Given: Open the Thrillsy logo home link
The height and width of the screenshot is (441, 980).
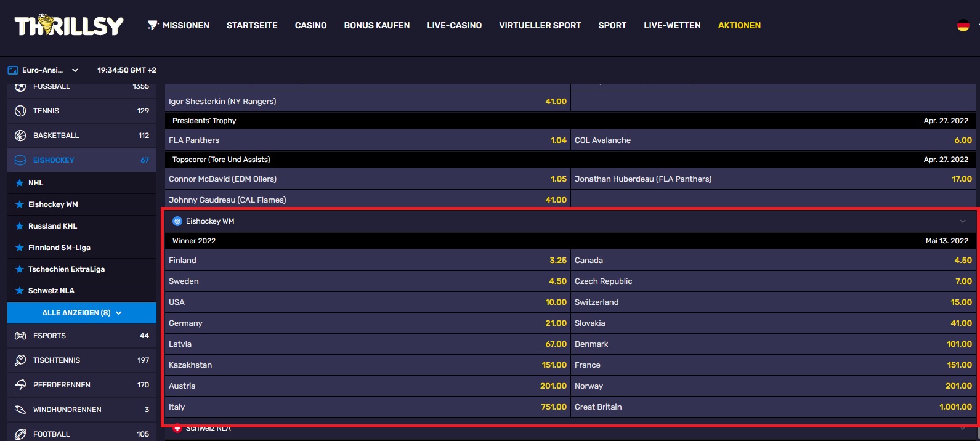Looking at the screenshot, I should click(69, 25).
